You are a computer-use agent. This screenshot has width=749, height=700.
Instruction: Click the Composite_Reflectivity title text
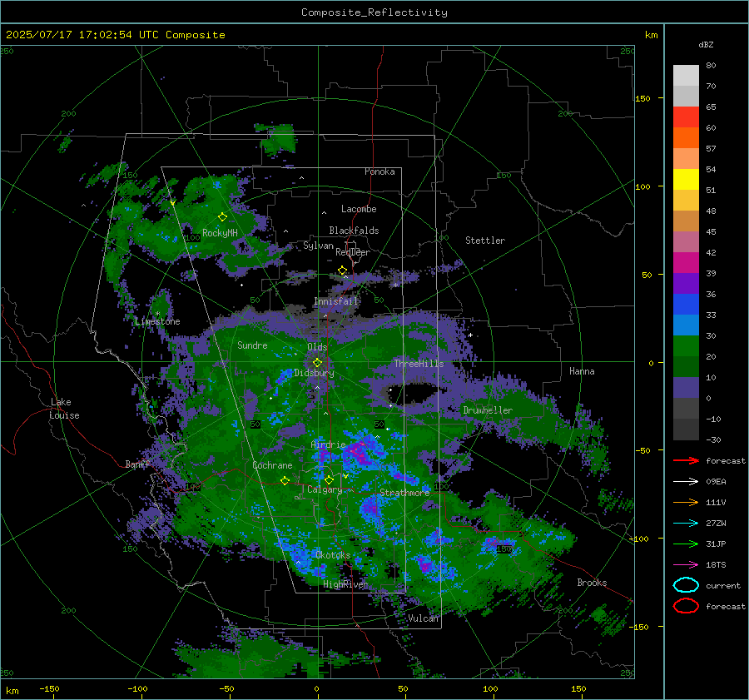[x=374, y=12]
